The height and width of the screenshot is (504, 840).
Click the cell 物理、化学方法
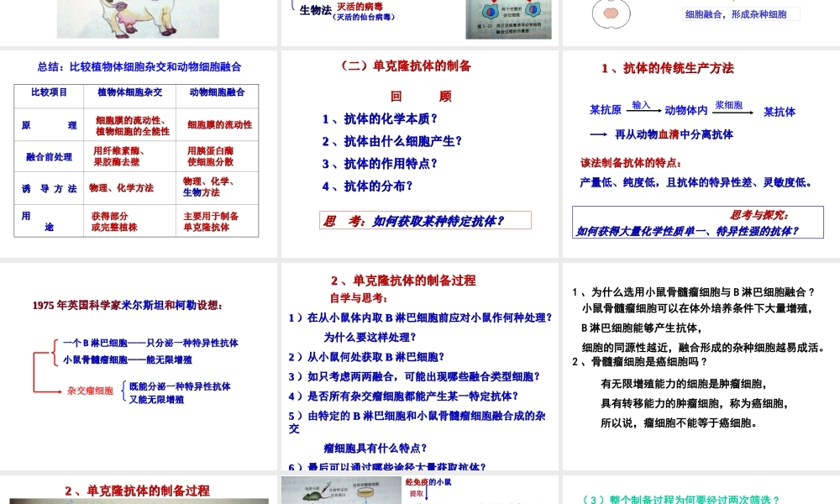click(121, 188)
